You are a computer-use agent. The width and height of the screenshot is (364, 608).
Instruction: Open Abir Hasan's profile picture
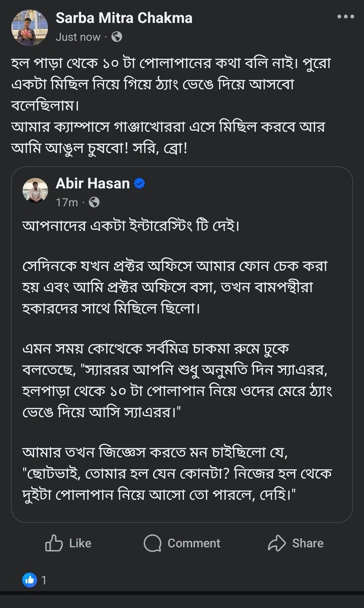(x=35, y=190)
